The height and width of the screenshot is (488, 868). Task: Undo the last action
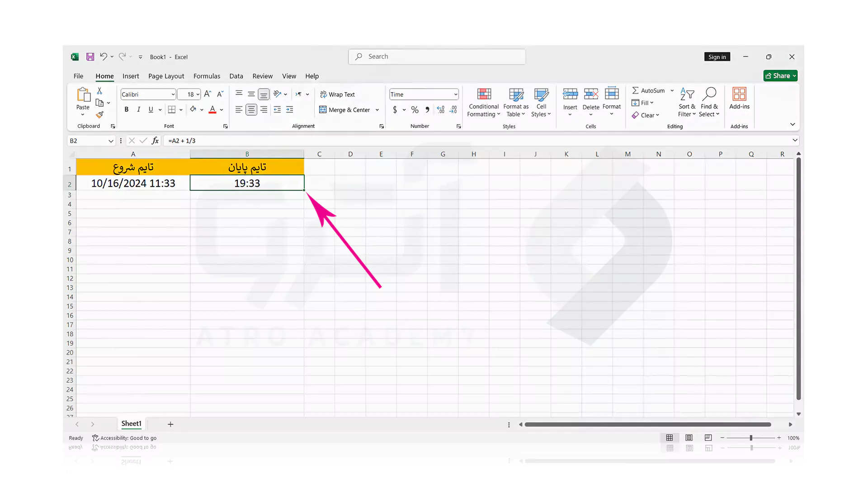[104, 56]
